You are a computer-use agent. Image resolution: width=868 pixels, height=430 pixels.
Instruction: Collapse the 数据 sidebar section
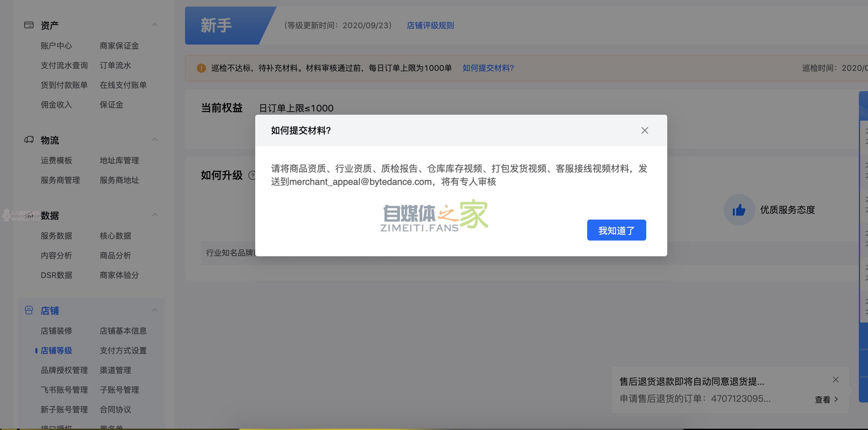coord(155,215)
